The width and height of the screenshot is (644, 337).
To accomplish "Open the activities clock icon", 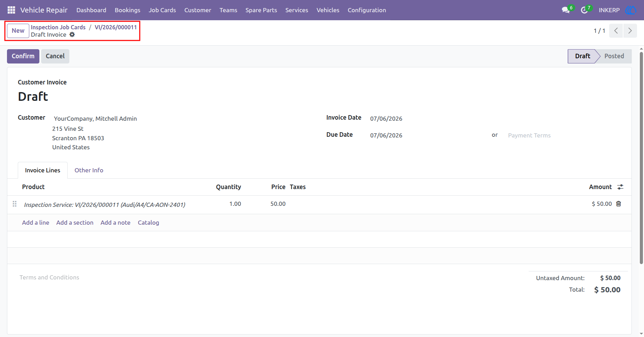I will tap(584, 10).
